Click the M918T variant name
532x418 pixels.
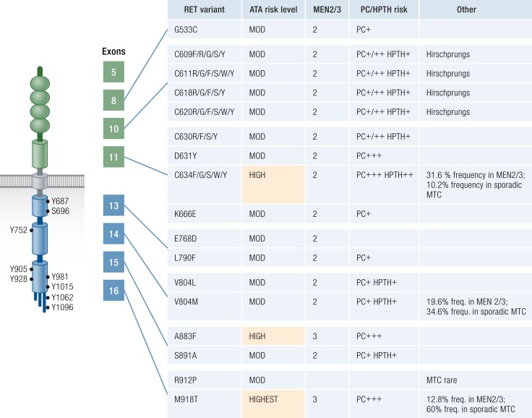[188, 398]
